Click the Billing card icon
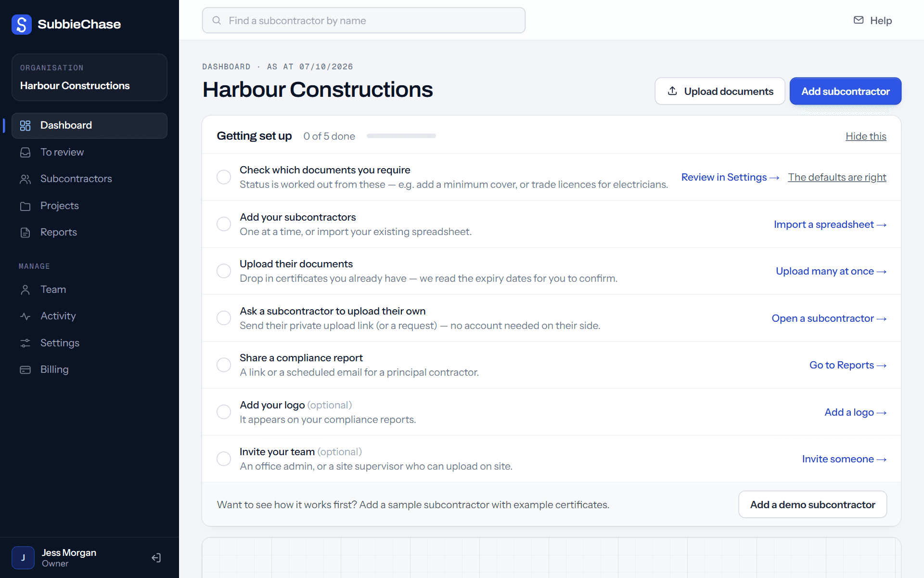924x578 pixels. [x=26, y=370]
